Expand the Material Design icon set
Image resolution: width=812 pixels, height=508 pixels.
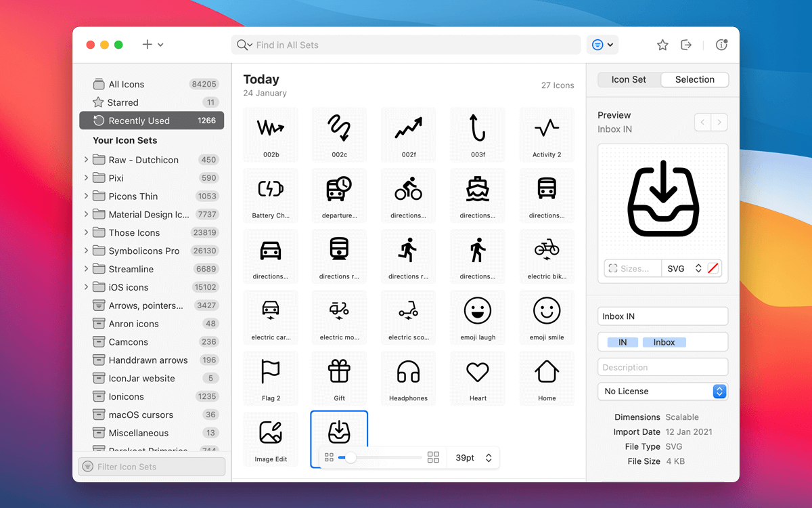click(86, 215)
